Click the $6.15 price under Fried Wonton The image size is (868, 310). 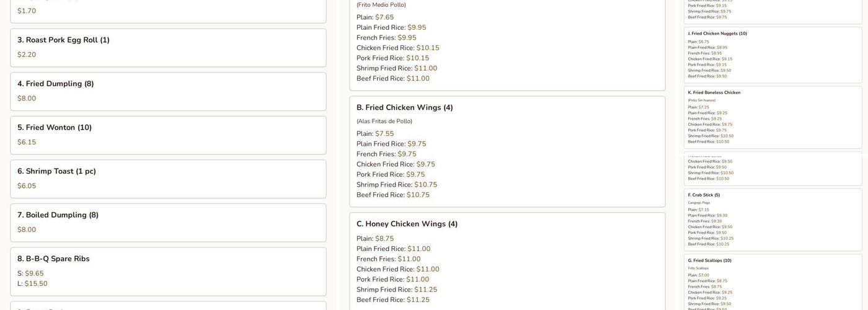[x=27, y=143]
